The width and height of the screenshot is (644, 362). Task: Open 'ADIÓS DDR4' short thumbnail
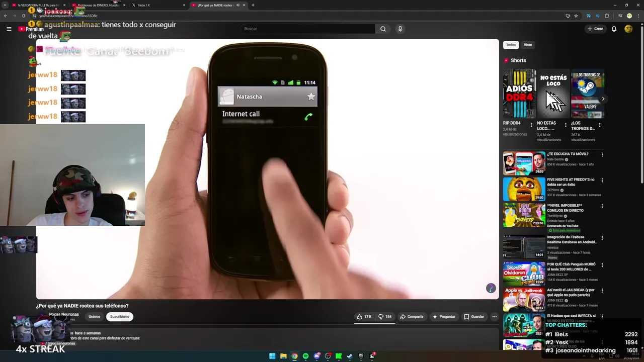coord(519,94)
